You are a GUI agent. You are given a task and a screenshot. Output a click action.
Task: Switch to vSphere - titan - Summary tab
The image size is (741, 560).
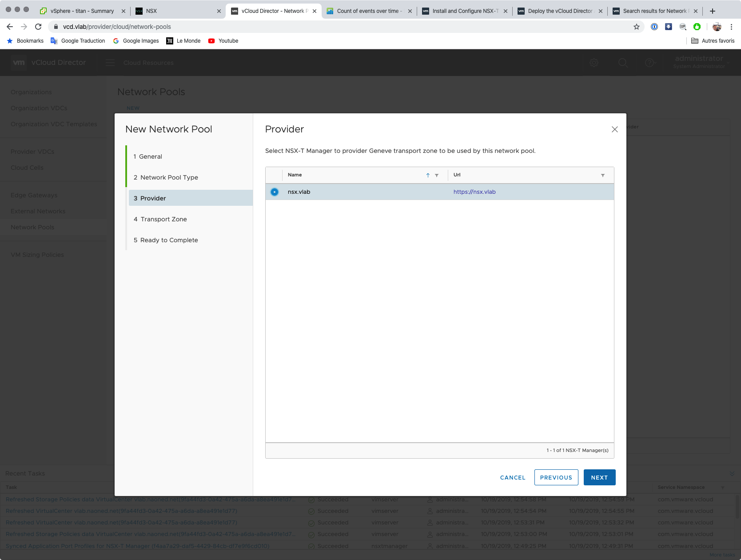tap(82, 11)
